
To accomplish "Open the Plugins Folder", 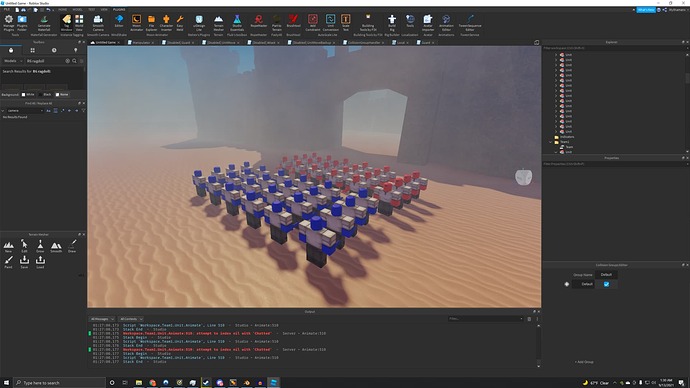I will [22, 22].
